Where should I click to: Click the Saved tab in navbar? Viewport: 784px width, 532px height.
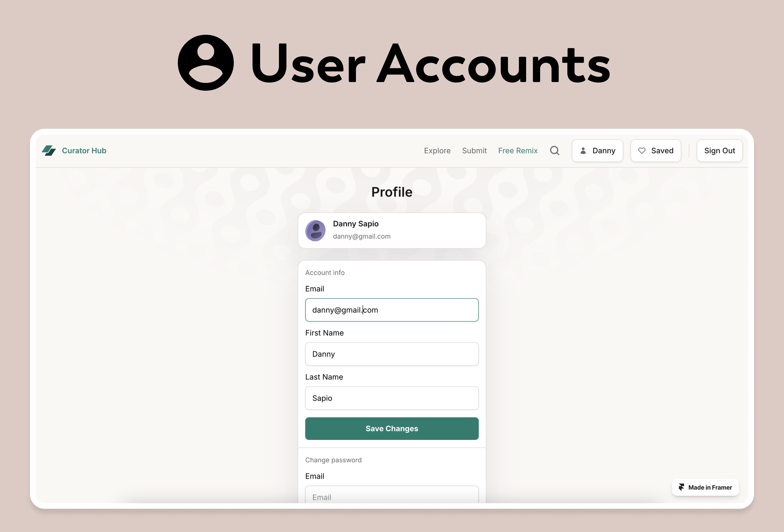click(655, 150)
